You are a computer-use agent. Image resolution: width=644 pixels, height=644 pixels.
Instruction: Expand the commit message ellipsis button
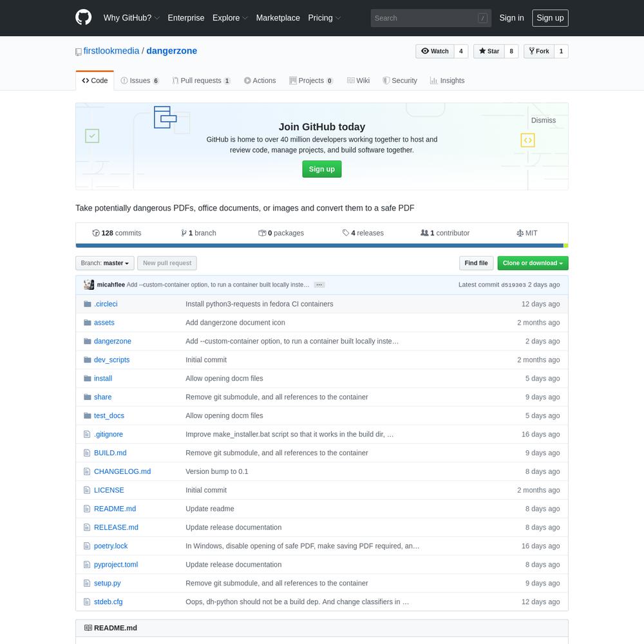(x=319, y=285)
